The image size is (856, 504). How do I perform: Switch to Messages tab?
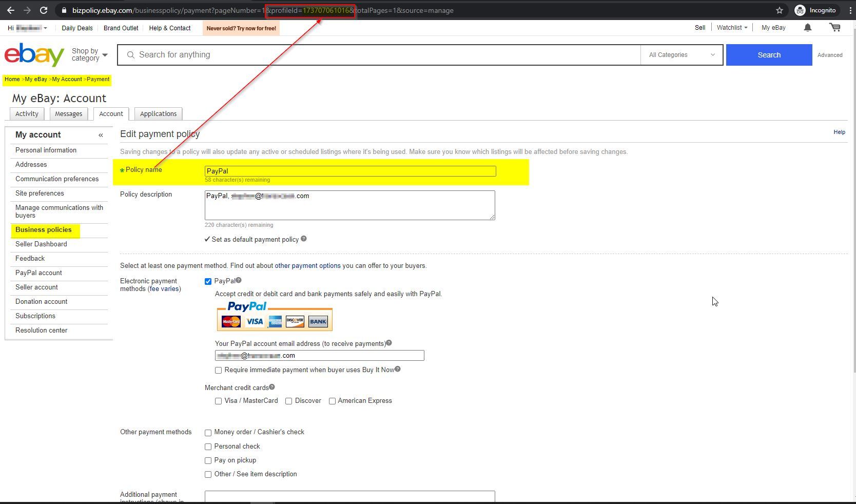[69, 114]
